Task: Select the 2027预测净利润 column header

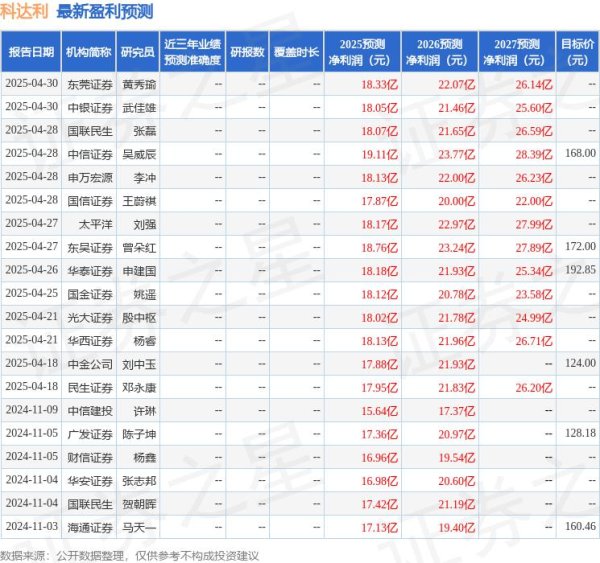Action: (x=517, y=52)
